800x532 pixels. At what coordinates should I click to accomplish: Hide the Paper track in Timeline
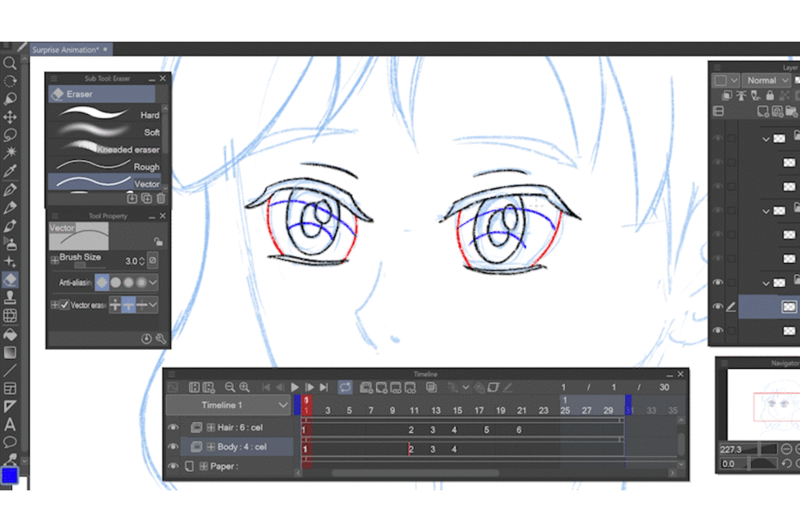pyautogui.click(x=173, y=466)
